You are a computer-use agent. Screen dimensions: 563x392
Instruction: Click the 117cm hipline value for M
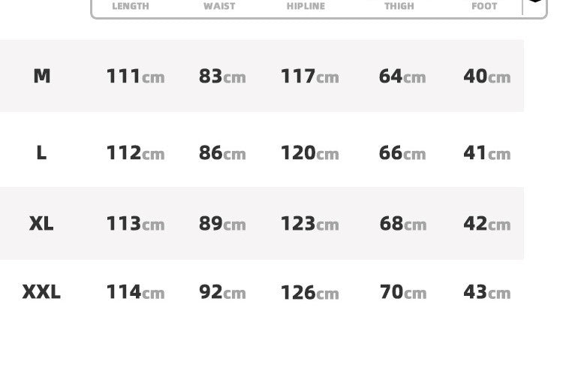309,76
